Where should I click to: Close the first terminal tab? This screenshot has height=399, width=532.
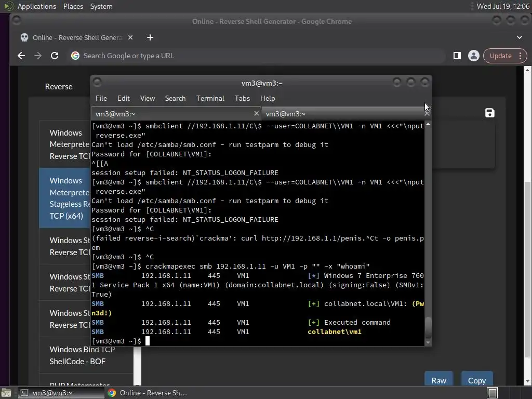[x=257, y=113]
